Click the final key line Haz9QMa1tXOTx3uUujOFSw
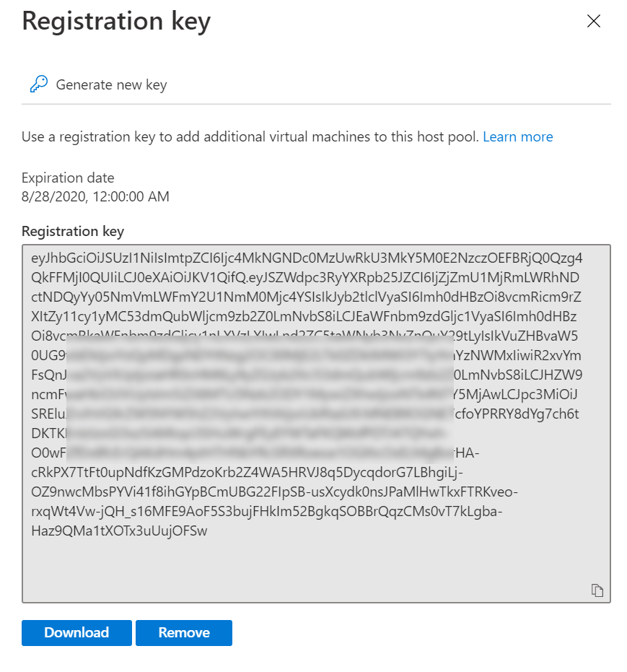The image size is (627, 672). 119,531
